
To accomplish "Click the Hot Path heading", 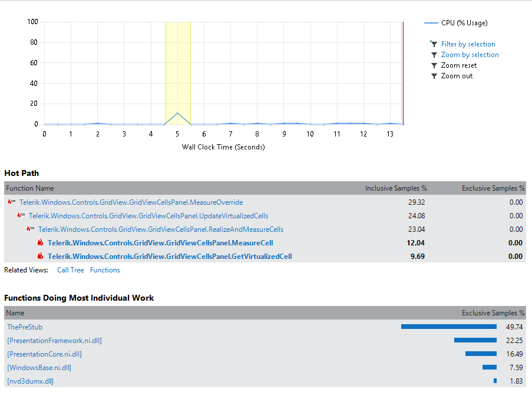I will point(22,173).
